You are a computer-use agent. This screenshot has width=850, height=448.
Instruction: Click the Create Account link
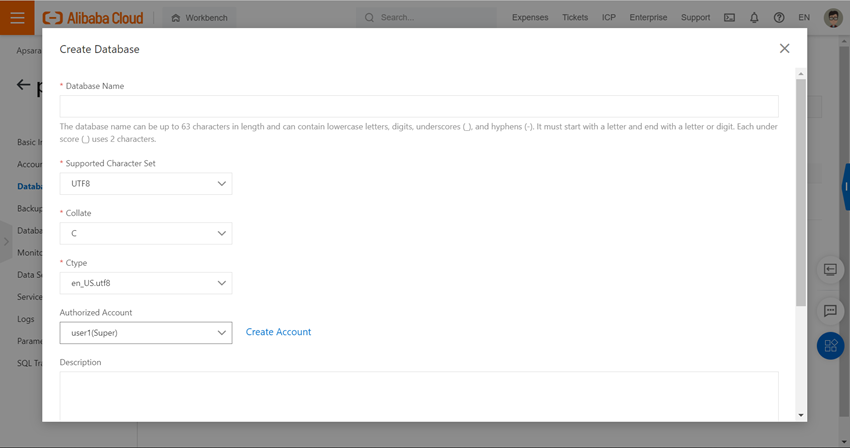(279, 332)
